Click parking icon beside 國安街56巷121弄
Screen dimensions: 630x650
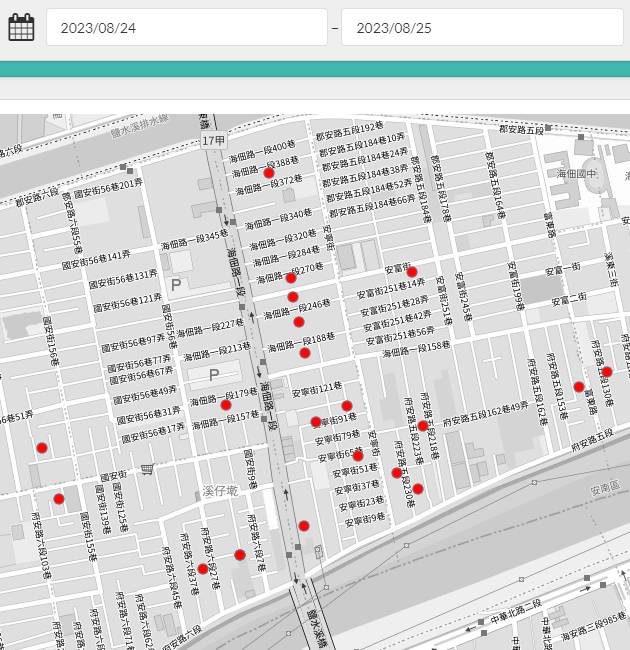point(177,284)
